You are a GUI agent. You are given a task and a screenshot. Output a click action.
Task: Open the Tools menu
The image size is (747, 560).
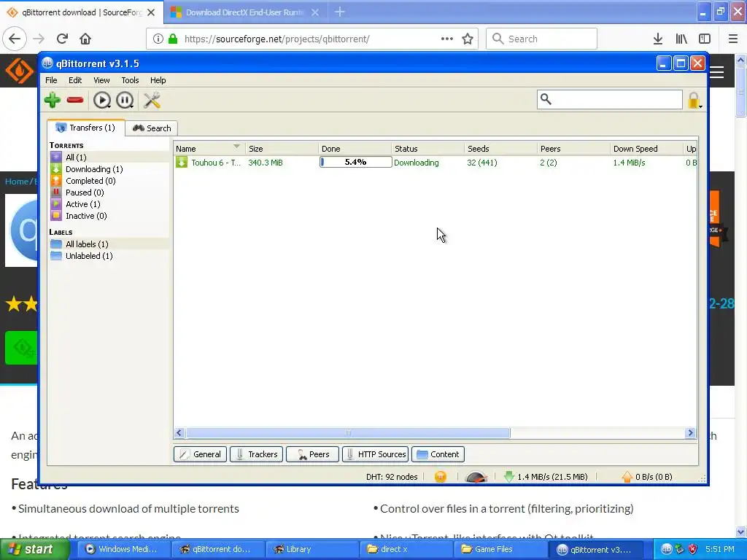pos(130,80)
